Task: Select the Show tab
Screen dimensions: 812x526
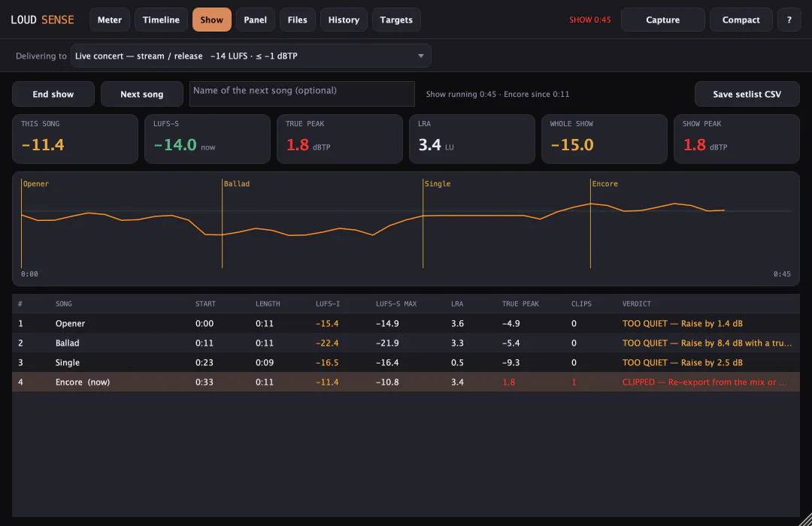Action: tap(212, 20)
